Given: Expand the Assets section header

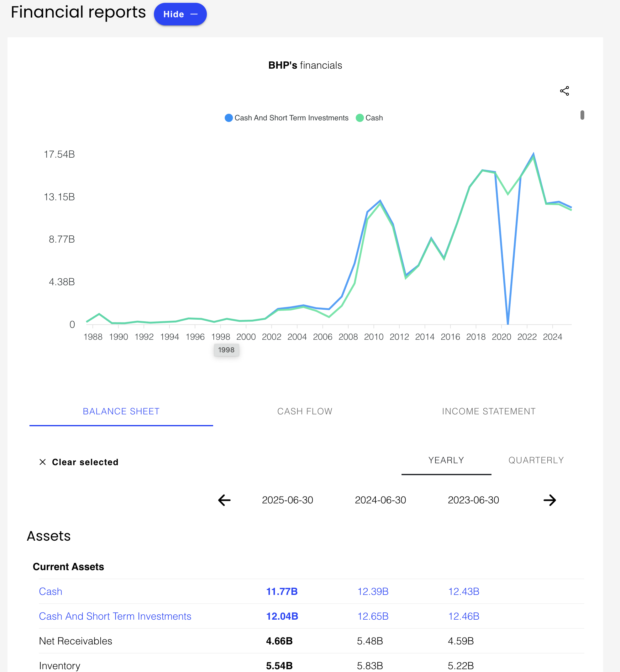Looking at the screenshot, I should [x=49, y=536].
